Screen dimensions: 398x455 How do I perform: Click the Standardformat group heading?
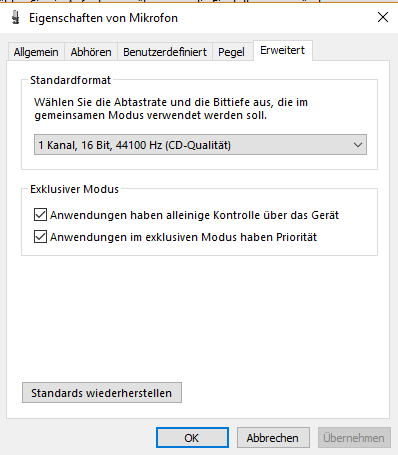[70, 80]
